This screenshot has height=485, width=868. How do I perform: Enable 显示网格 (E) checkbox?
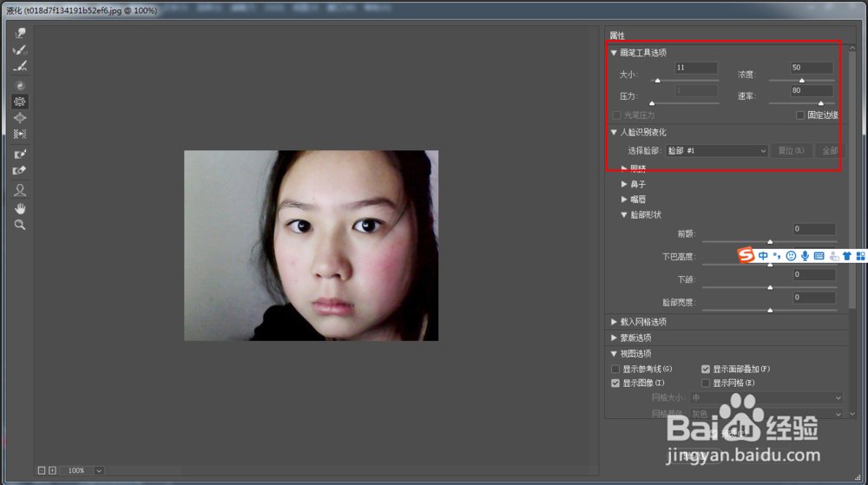click(x=705, y=383)
